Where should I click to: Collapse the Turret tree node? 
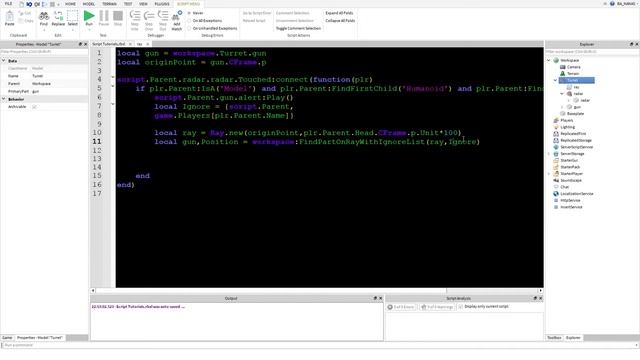pyautogui.click(x=556, y=80)
